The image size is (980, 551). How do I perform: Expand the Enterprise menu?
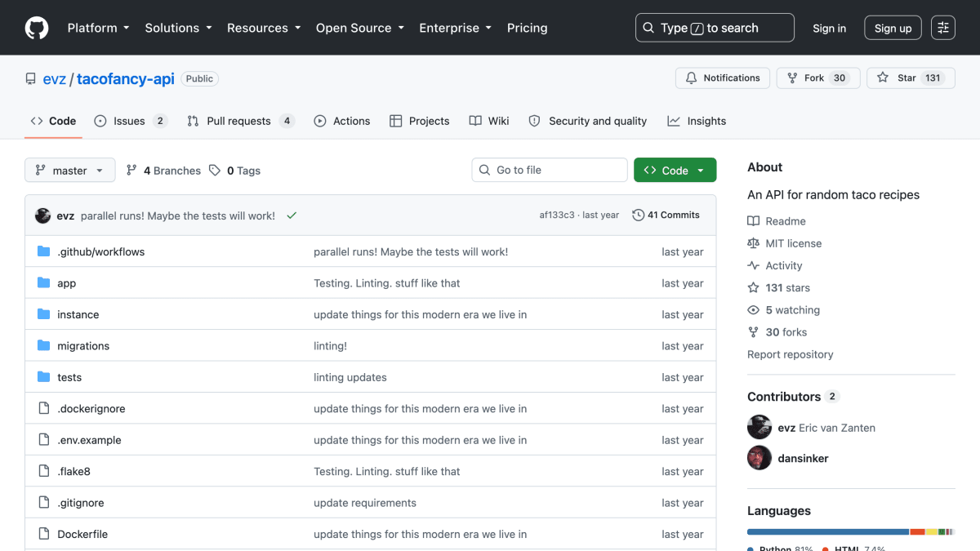(x=456, y=28)
